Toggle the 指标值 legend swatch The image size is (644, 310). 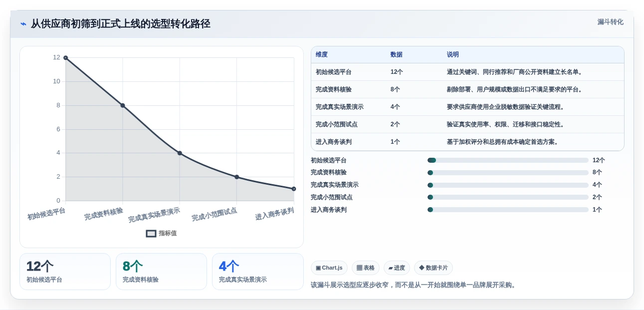click(151, 233)
